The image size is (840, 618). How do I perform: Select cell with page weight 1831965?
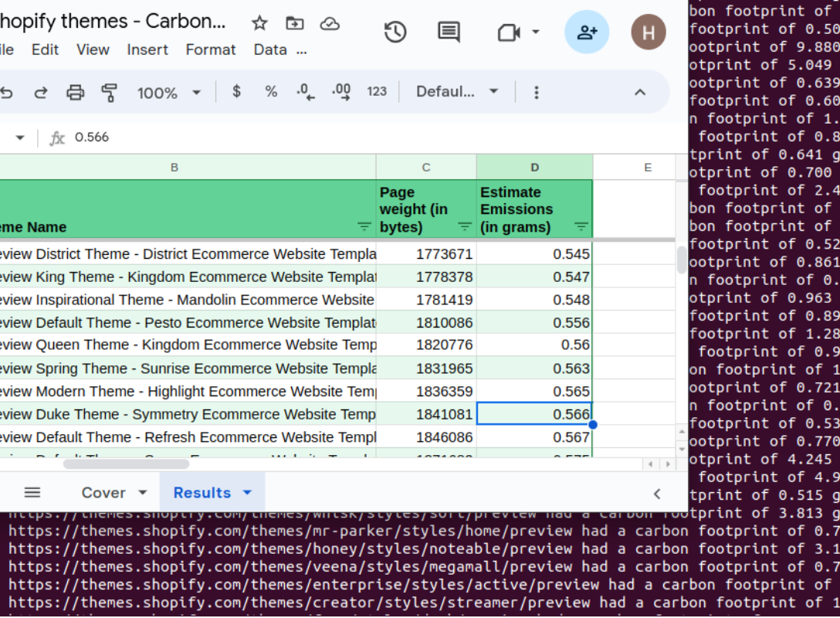[x=426, y=368]
